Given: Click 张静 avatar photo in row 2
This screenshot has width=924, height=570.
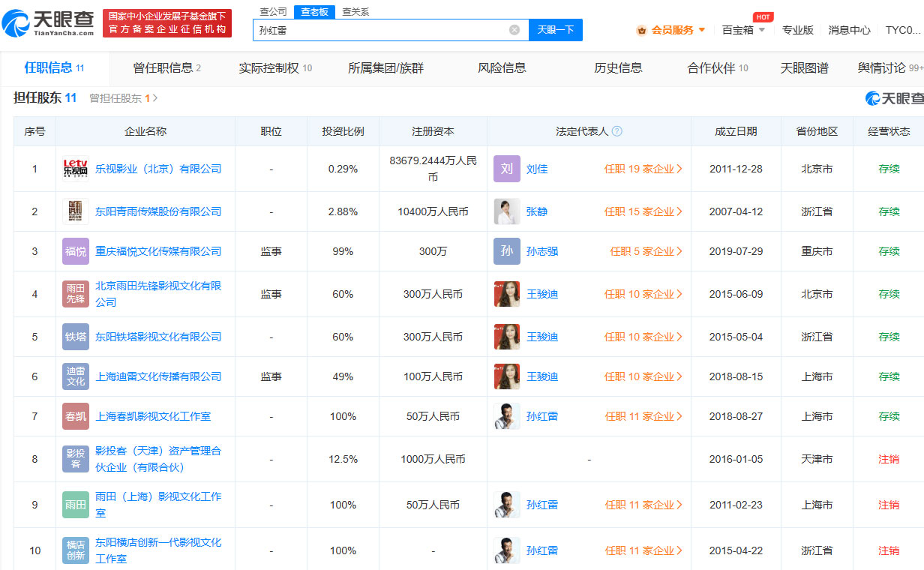Looking at the screenshot, I should [506, 211].
